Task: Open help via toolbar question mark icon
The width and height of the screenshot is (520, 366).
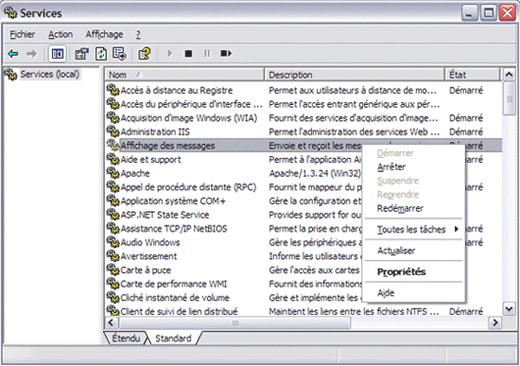Action: [x=144, y=53]
